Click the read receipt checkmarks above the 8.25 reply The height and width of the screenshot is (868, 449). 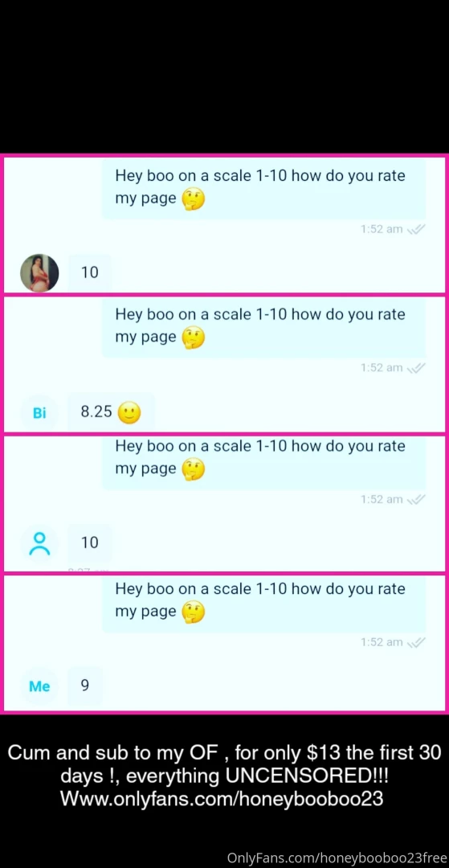coord(415,367)
